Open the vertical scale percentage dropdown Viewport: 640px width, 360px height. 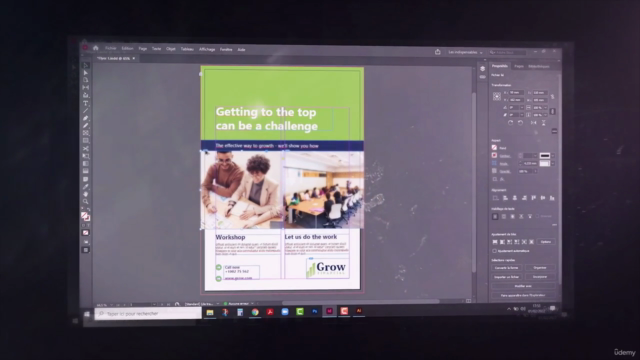pos(546,115)
